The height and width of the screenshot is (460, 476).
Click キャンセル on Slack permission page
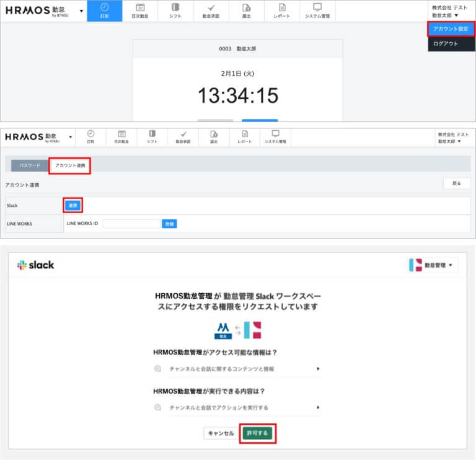point(221,433)
